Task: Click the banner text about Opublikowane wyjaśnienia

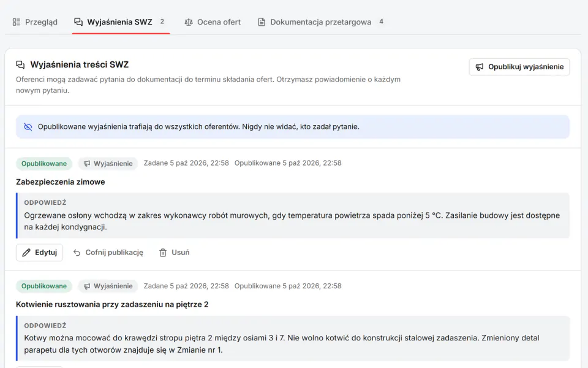Action: [x=198, y=126]
